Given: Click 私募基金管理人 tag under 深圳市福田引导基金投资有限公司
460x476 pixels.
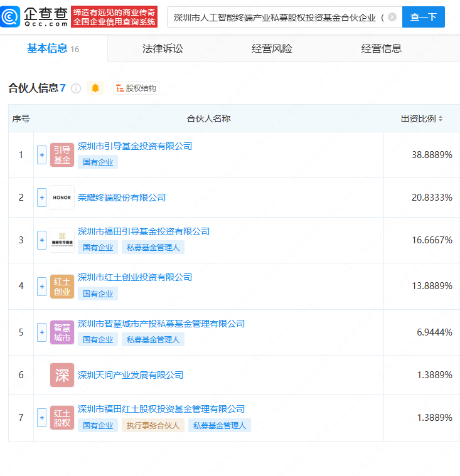Looking at the screenshot, I should 153,248.
